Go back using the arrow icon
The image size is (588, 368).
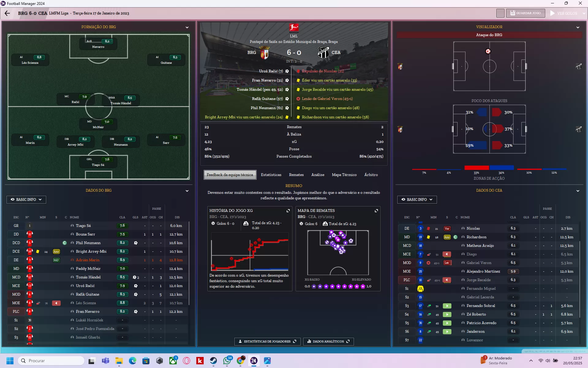pos(7,13)
